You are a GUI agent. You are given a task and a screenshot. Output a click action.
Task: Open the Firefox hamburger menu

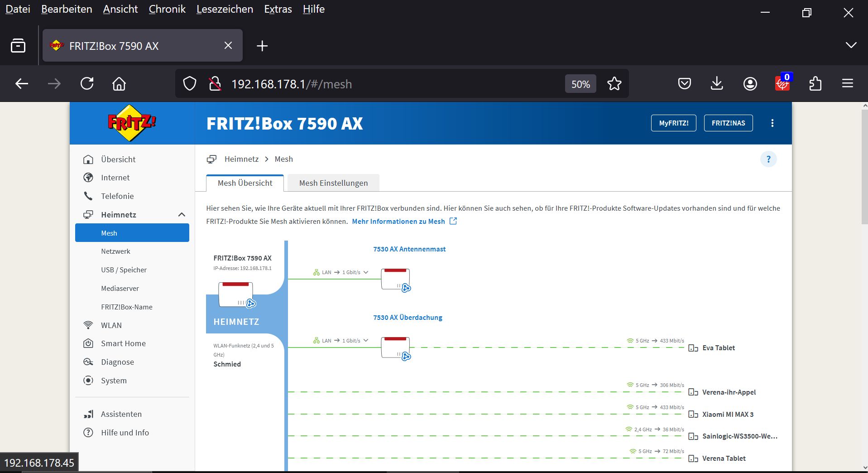(848, 84)
